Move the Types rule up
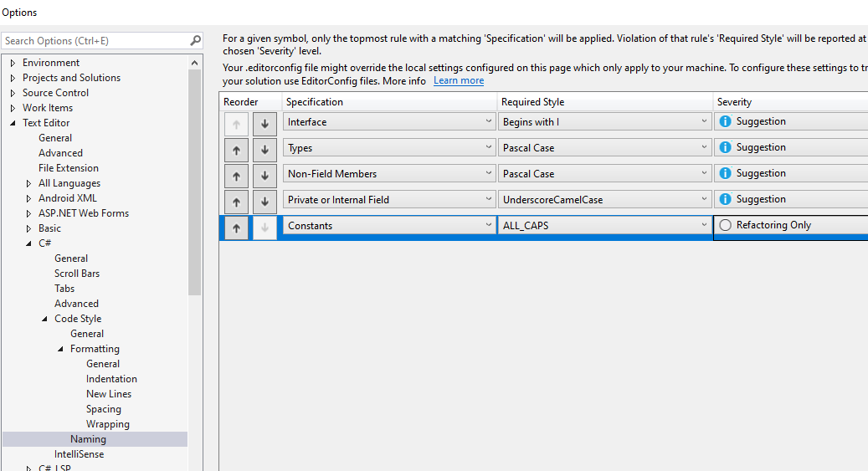 click(x=236, y=150)
